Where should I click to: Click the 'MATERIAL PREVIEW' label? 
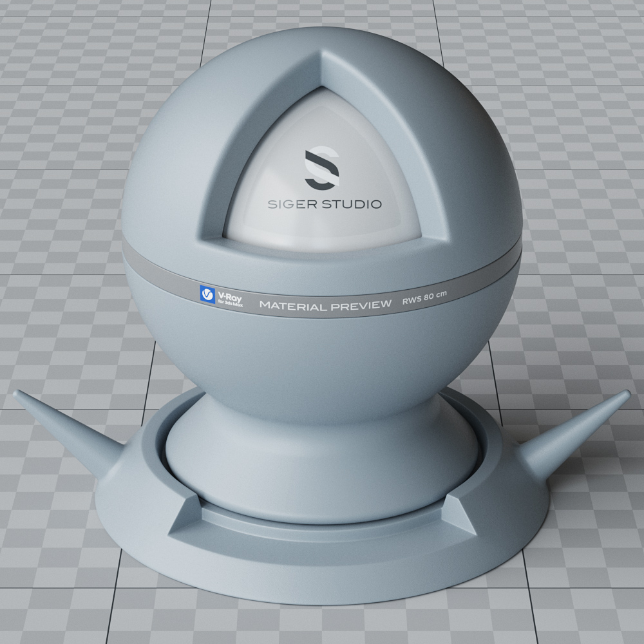click(x=325, y=305)
